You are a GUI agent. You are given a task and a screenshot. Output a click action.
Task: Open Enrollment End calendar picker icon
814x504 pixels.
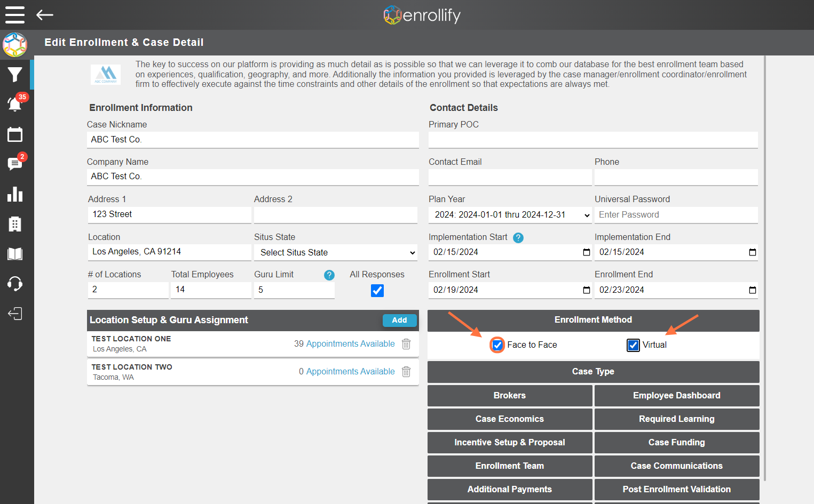pos(752,290)
